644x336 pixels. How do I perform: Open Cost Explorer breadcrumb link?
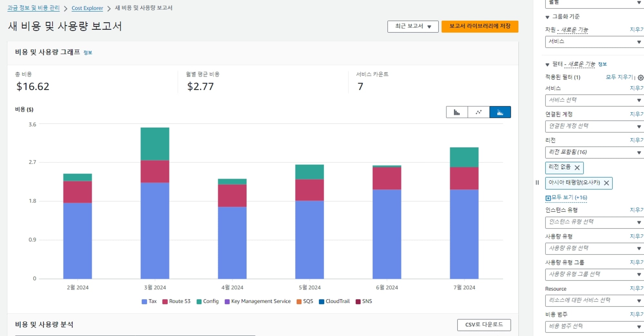(87, 8)
